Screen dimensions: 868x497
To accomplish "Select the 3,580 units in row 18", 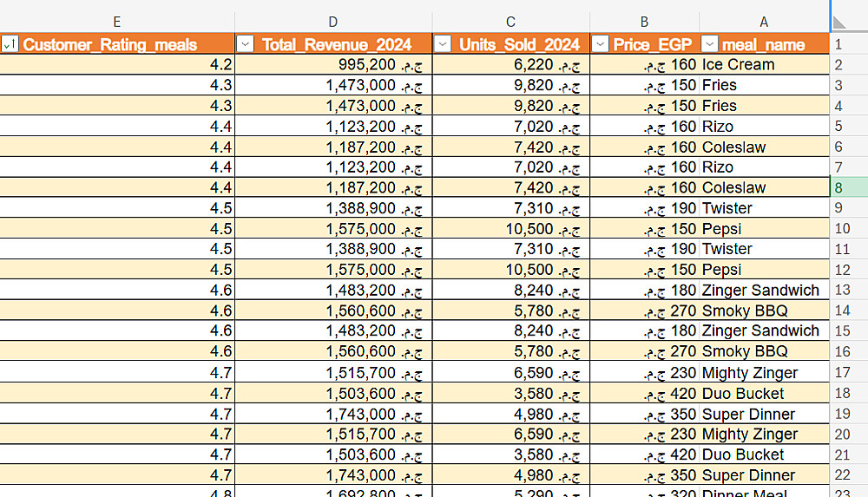I will coord(511,394).
